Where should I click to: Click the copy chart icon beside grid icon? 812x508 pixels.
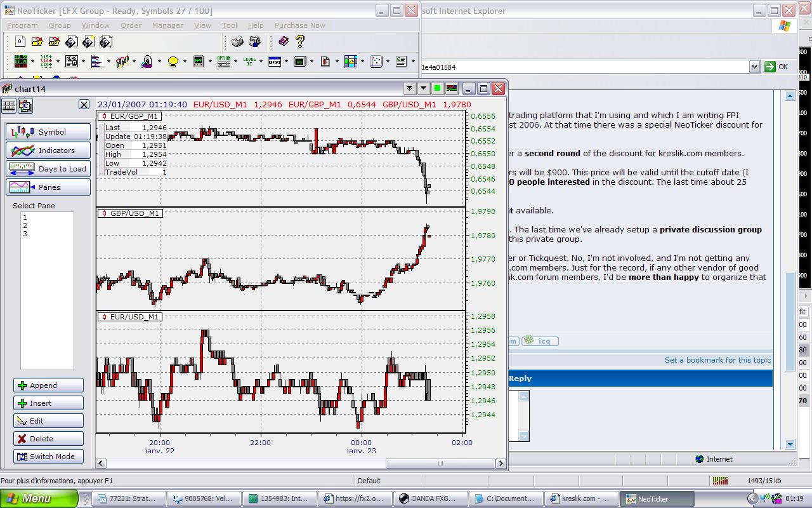(25, 105)
